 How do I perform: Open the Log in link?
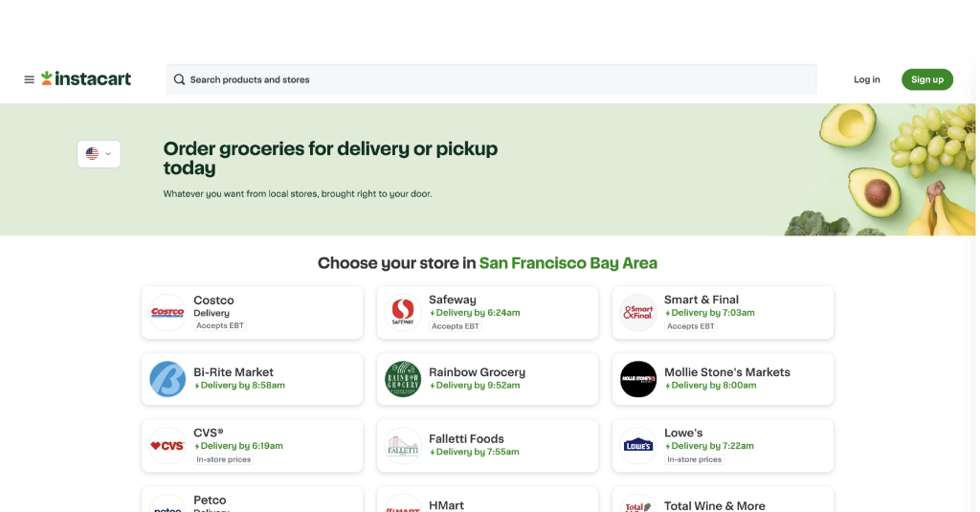[x=866, y=79]
